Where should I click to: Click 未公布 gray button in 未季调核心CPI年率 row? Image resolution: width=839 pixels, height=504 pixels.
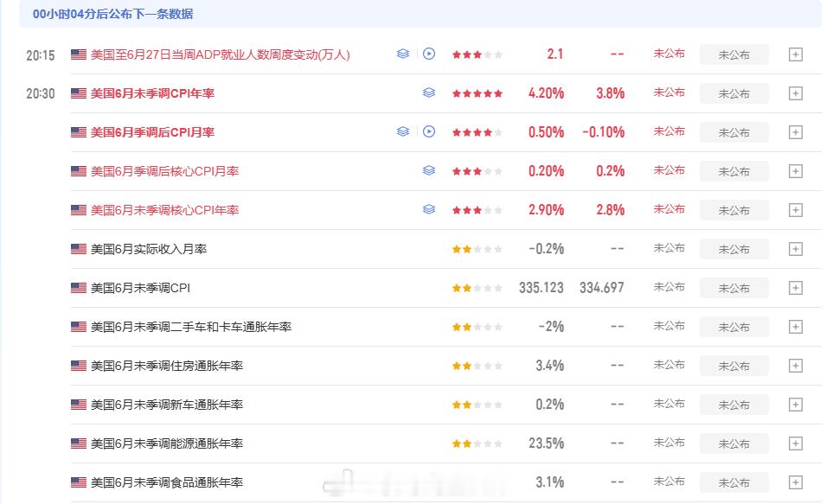pyautogui.click(x=734, y=210)
